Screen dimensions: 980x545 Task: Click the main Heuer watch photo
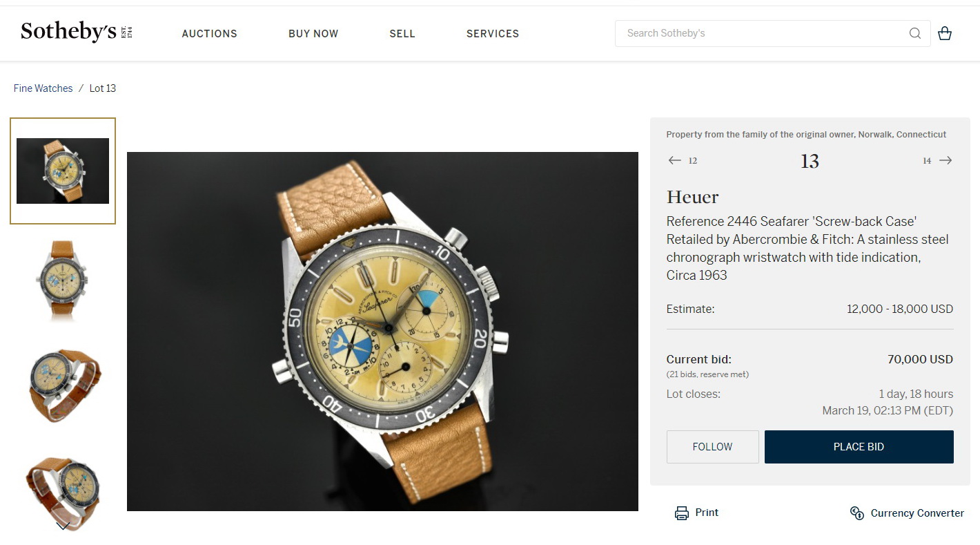pyautogui.click(x=382, y=332)
